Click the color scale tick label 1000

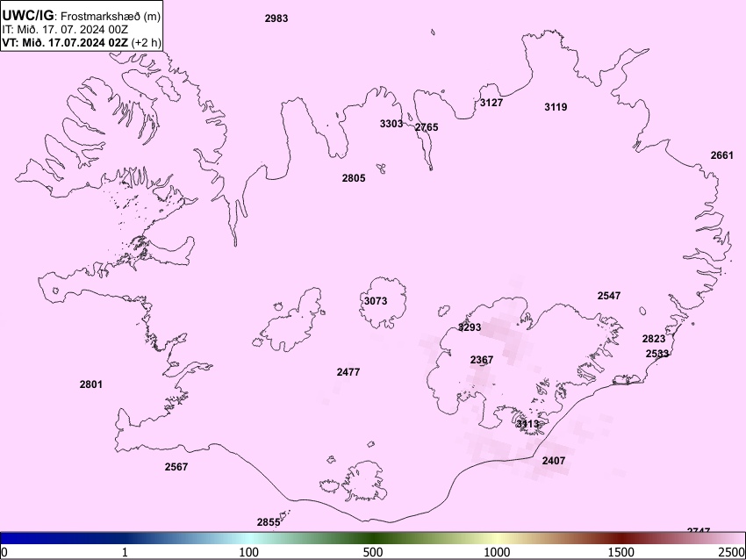[497, 552]
